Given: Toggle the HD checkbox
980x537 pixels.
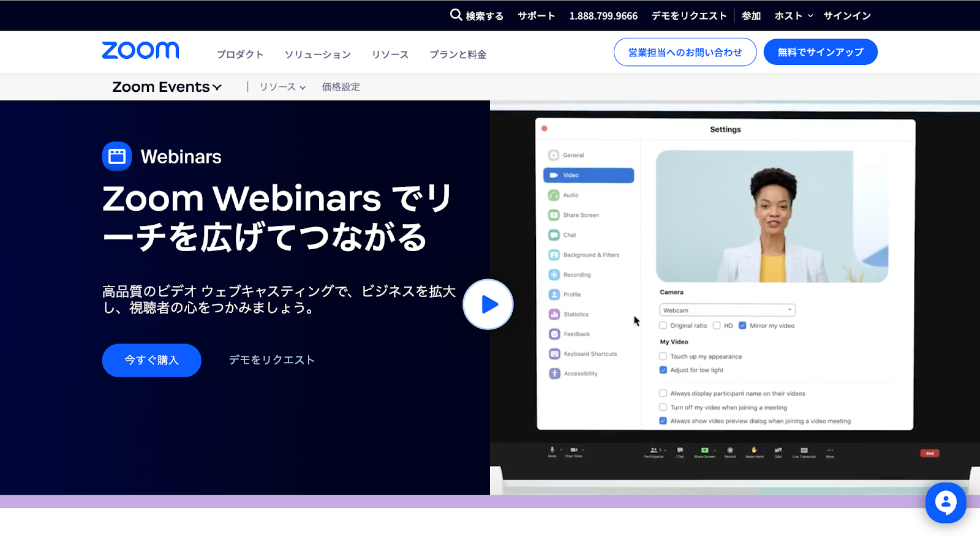Looking at the screenshot, I should pyautogui.click(x=717, y=326).
